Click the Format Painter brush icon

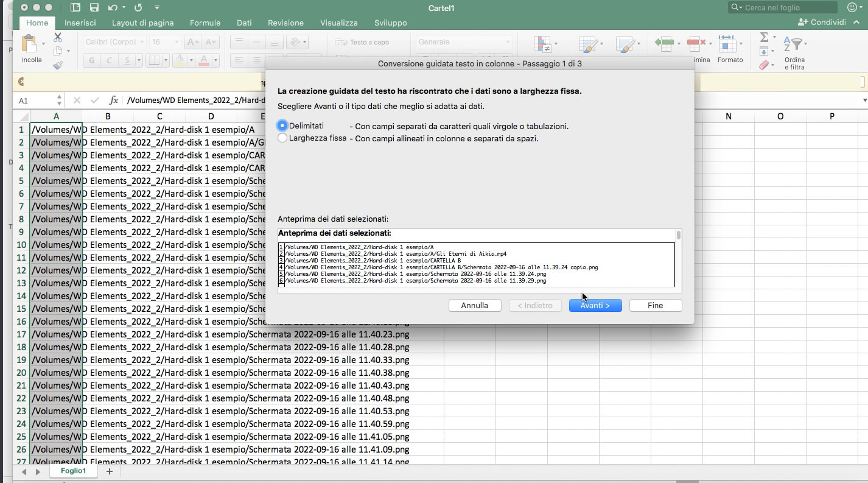click(x=58, y=65)
